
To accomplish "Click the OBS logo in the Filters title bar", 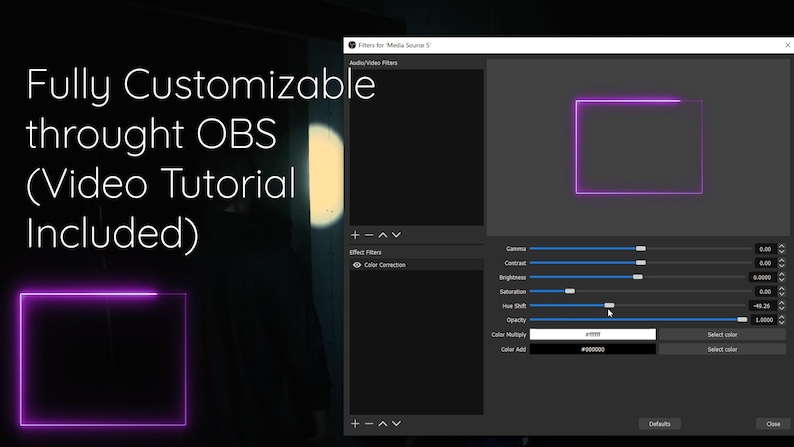I will tap(352, 45).
